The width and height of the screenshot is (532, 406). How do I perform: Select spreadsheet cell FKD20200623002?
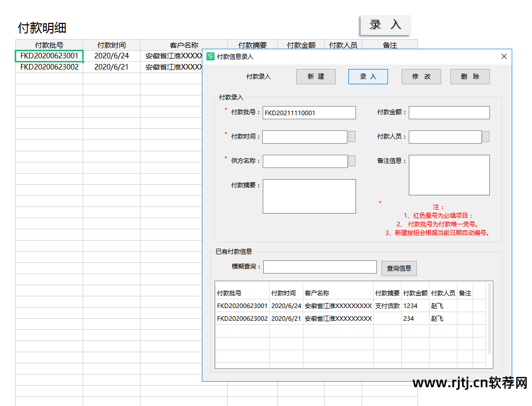click(49, 67)
